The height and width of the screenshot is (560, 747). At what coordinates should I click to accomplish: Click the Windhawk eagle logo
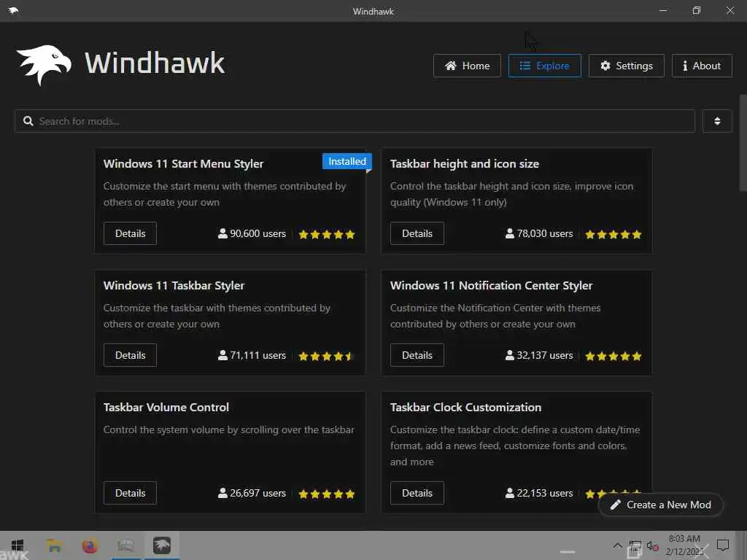(44, 65)
